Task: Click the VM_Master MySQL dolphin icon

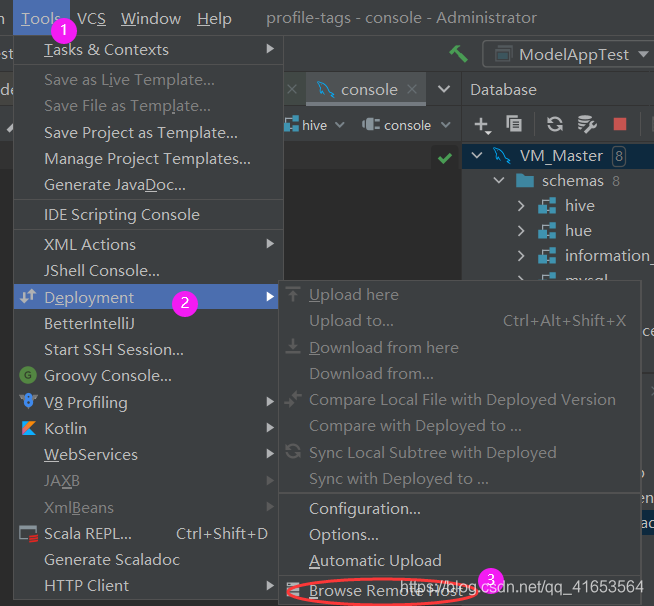Action: coord(501,156)
